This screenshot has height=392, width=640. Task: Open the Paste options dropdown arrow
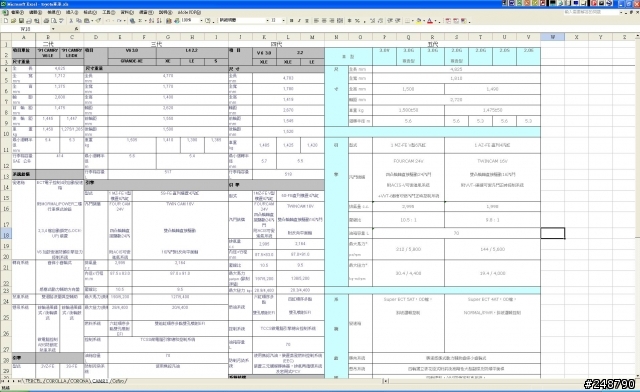92,20
